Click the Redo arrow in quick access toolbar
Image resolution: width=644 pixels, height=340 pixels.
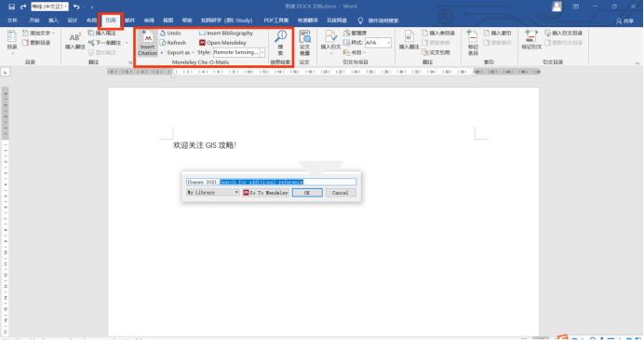[x=23, y=7]
